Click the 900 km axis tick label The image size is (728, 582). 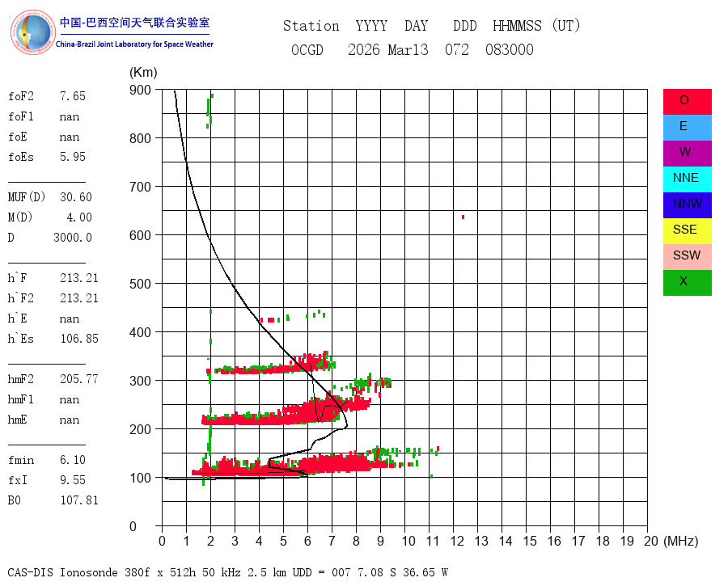[x=140, y=90]
